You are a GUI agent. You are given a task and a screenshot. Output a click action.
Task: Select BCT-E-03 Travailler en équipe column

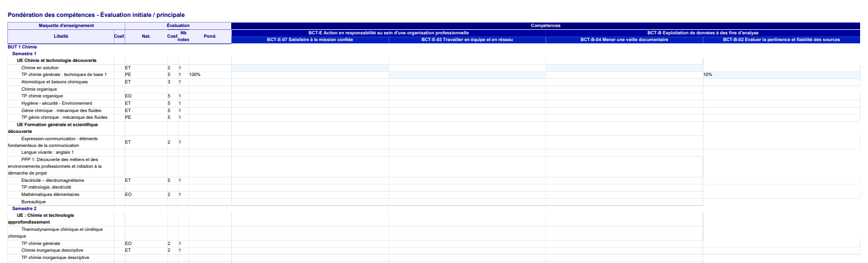click(467, 40)
